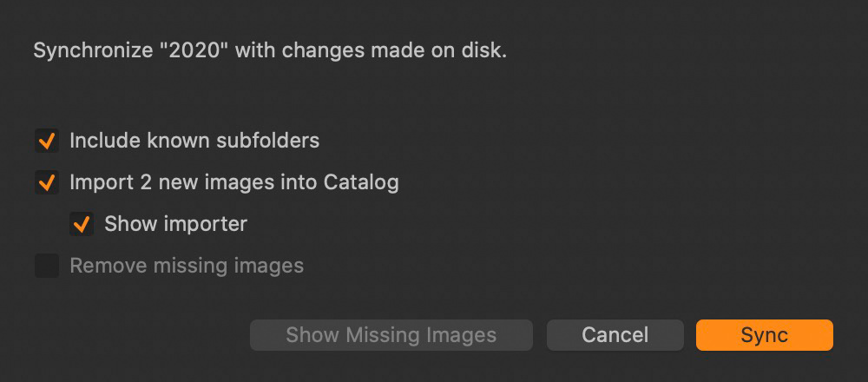The image size is (868, 382).
Task: Toggle Import 2 new images into Catalog checkbox
Action: click(x=47, y=182)
